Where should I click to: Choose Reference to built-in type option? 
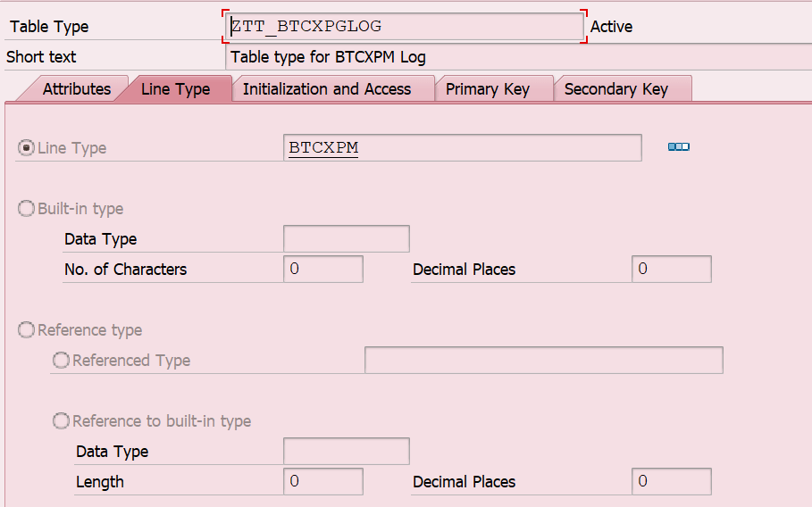coord(61,420)
